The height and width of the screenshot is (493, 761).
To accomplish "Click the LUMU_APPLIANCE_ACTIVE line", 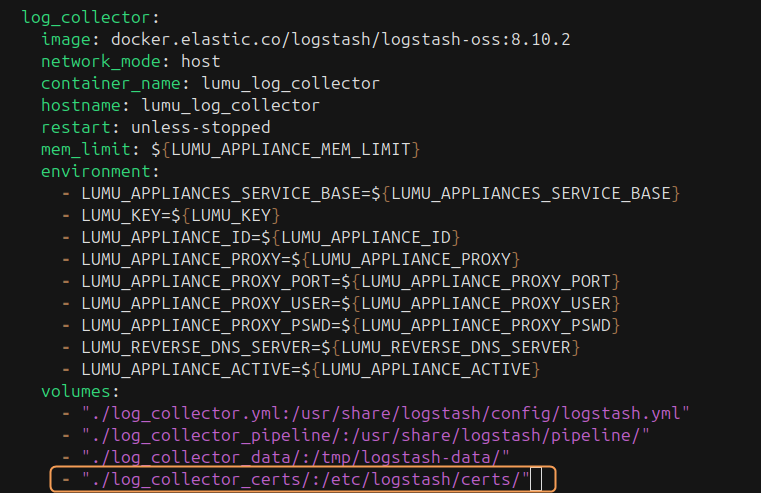I will pos(310,369).
